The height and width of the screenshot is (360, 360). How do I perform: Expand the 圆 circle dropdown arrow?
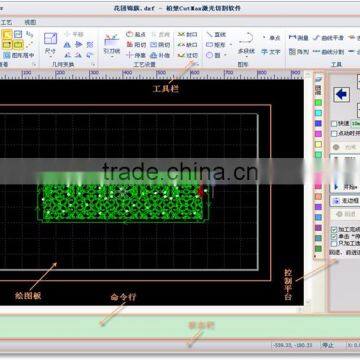[226, 55]
